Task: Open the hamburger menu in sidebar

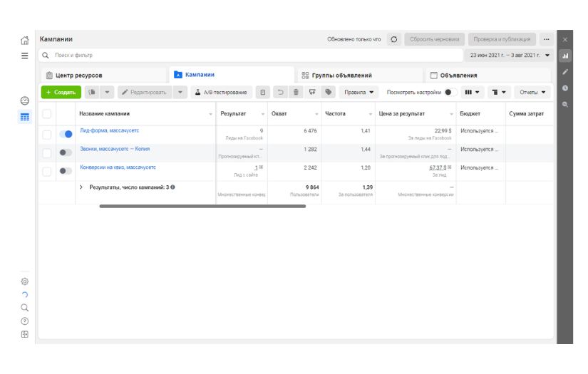Action: point(25,56)
